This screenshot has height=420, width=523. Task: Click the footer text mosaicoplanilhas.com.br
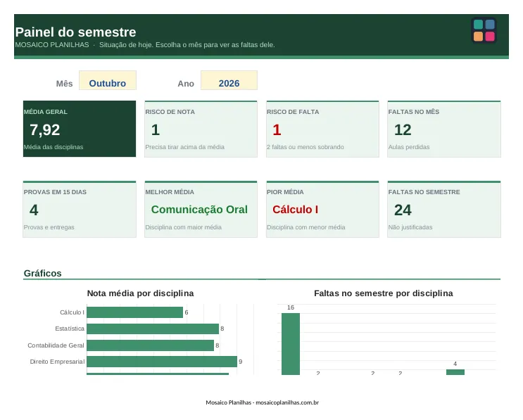pos(287,402)
